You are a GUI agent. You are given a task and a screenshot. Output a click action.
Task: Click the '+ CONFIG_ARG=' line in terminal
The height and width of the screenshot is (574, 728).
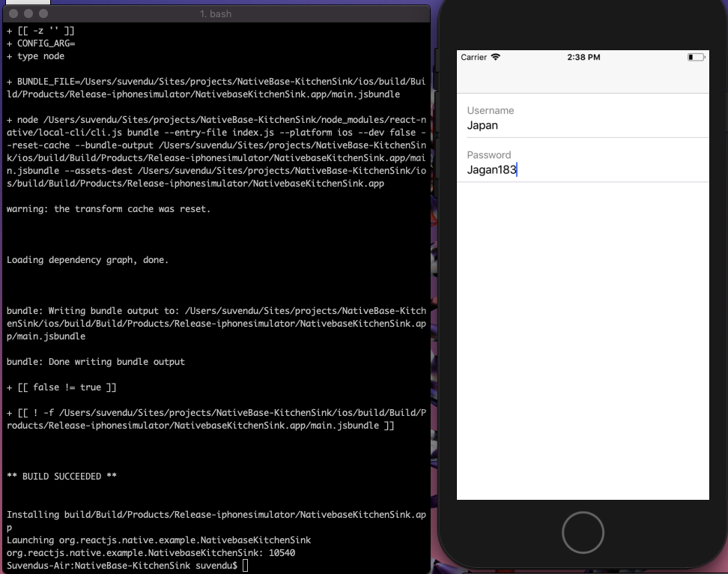tap(41, 43)
